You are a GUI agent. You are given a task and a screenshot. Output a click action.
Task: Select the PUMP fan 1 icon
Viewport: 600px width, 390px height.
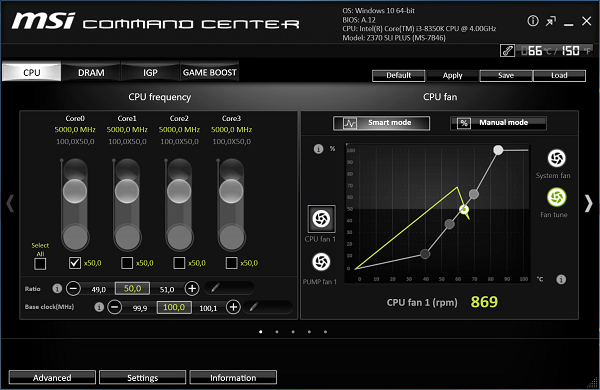(321, 262)
